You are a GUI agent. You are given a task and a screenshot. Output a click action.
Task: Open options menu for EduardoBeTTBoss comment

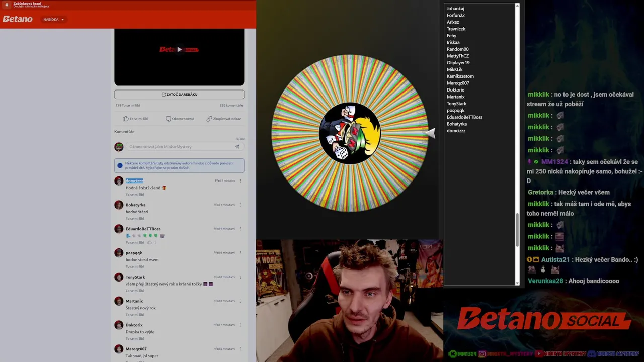(240, 229)
